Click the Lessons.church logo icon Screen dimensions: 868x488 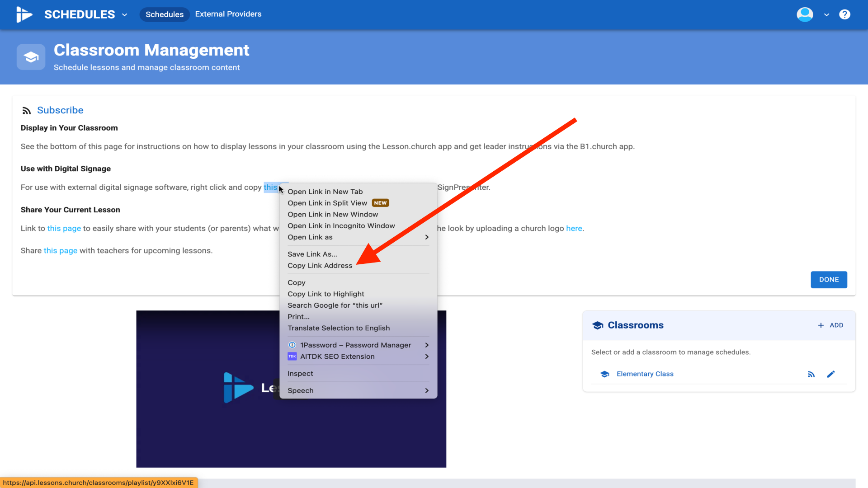[x=24, y=14]
